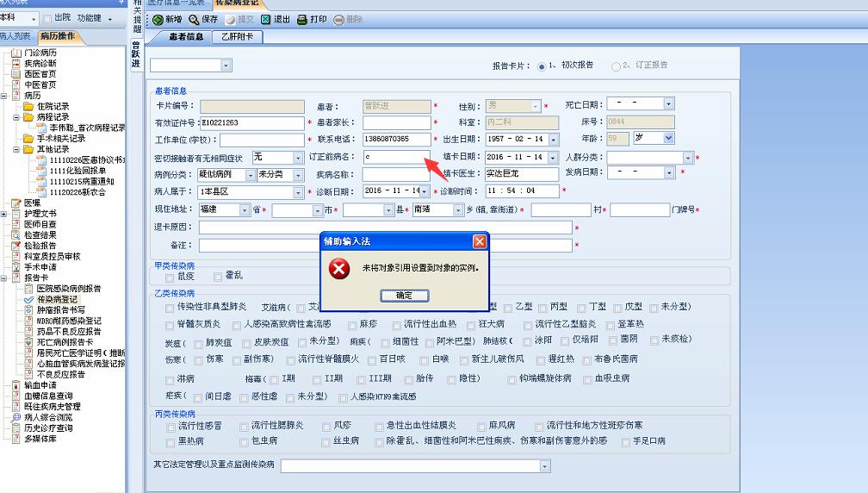The width and height of the screenshot is (868, 493).
Task: Switch to the 病人列表 tab
Action: coord(15,36)
